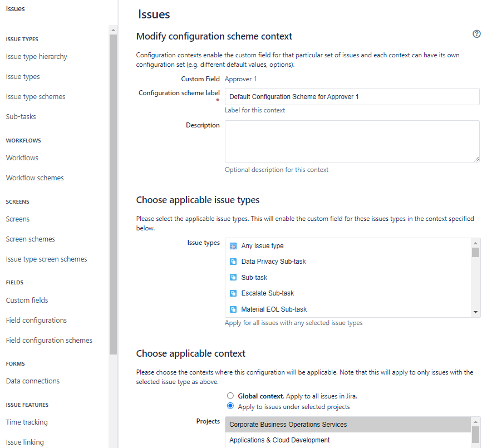
Task: Open Workflow schemes from the sidebar
Action: 35,178
